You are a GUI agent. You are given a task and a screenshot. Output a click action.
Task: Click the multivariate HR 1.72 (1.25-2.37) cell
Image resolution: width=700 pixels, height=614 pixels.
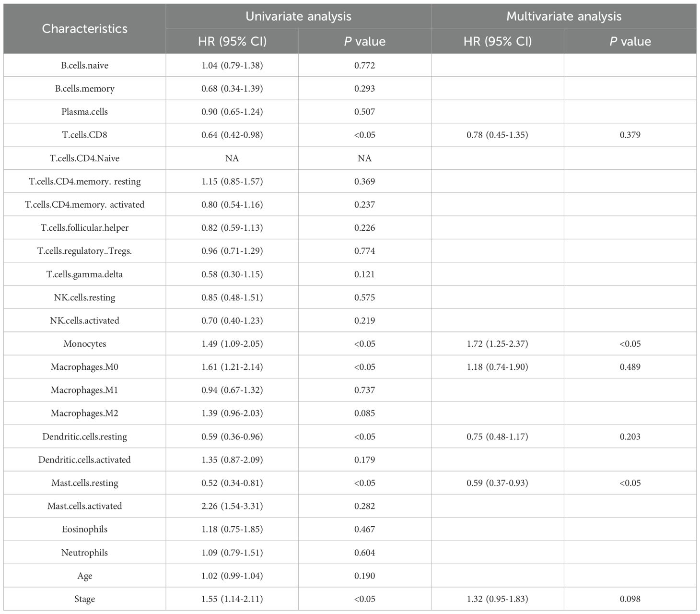tap(497, 344)
